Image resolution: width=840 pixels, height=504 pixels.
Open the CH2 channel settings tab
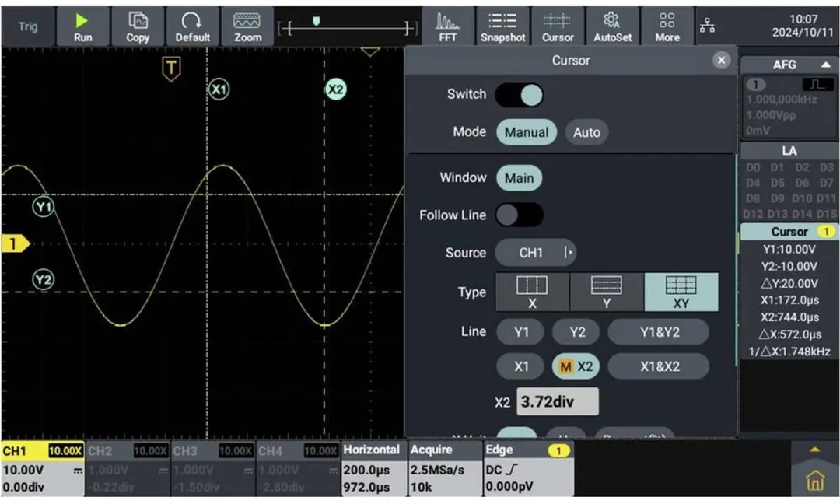[x=128, y=469]
